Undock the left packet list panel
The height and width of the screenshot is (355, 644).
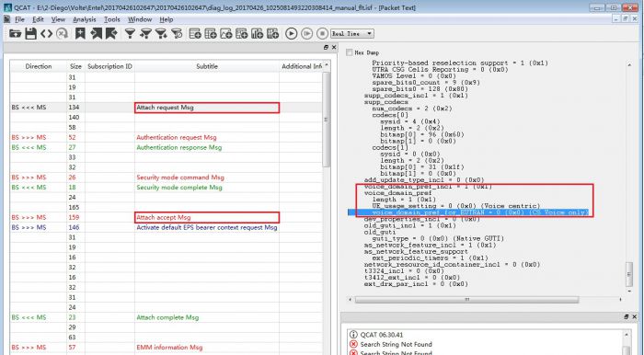click(326, 47)
